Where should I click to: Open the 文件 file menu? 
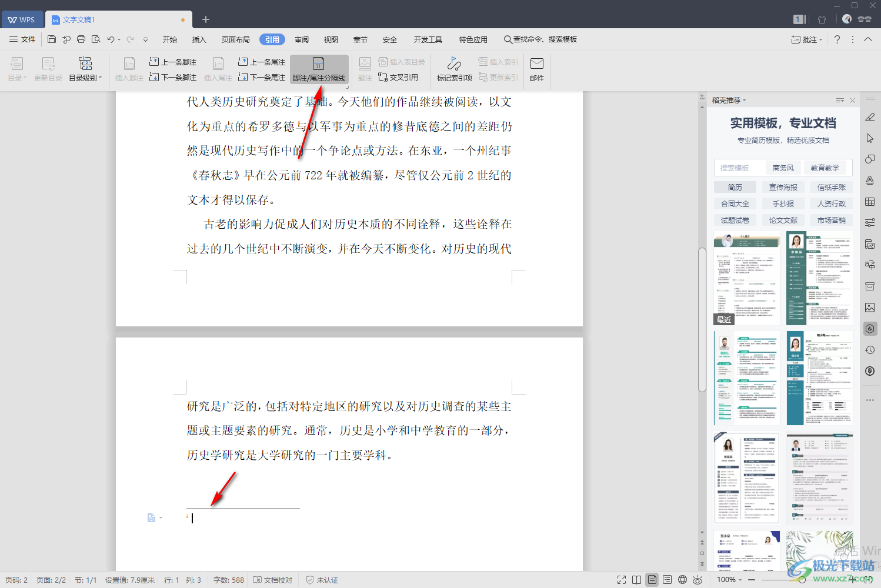pos(23,39)
